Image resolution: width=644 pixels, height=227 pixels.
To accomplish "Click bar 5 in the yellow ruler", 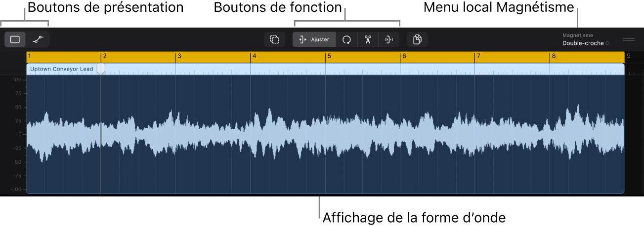I will 329,56.
